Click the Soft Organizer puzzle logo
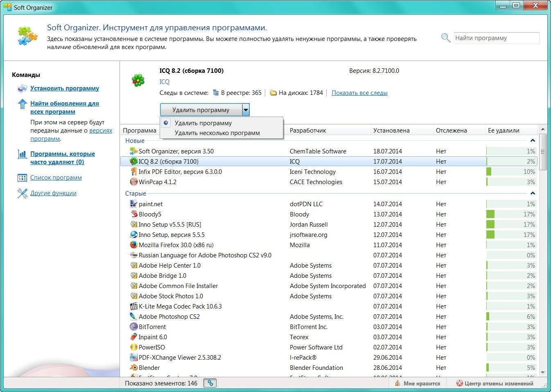551x392 pixels. coord(27,36)
